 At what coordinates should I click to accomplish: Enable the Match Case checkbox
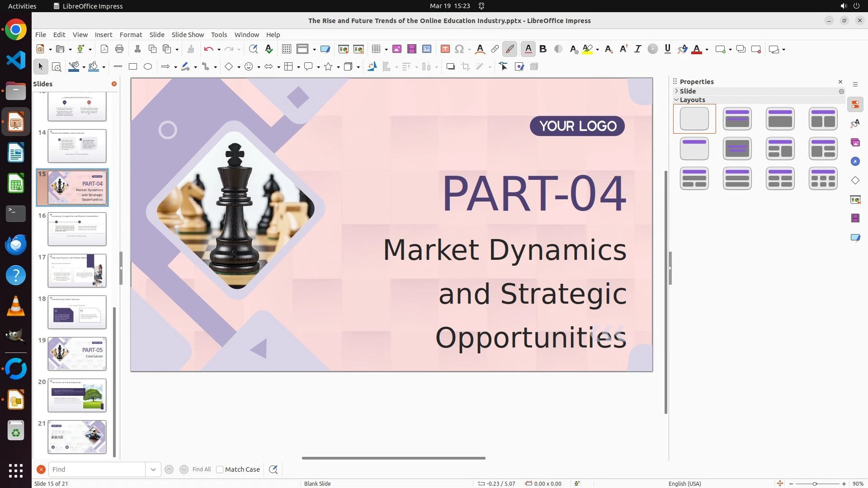[220, 469]
